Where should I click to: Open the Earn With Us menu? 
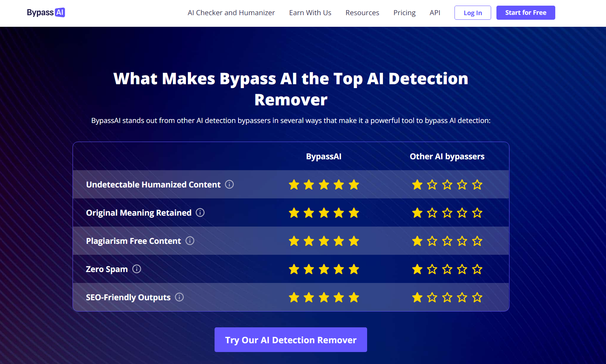point(310,13)
